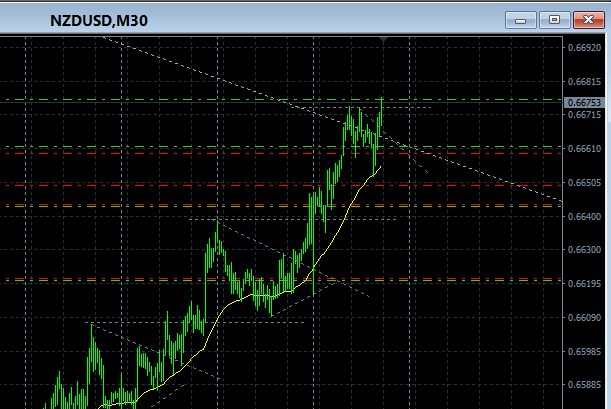
Task: Click the 0.65985 price scale label
Action: [x=585, y=351]
